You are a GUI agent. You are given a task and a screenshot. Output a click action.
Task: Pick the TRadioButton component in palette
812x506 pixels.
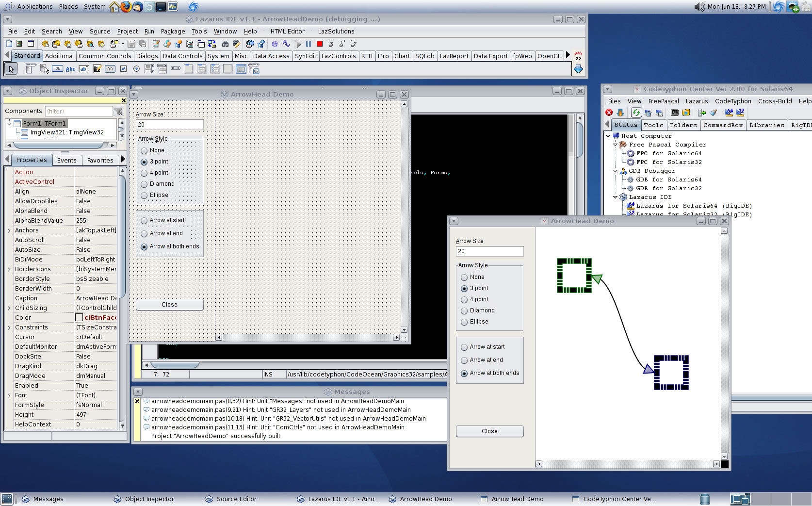coord(136,69)
